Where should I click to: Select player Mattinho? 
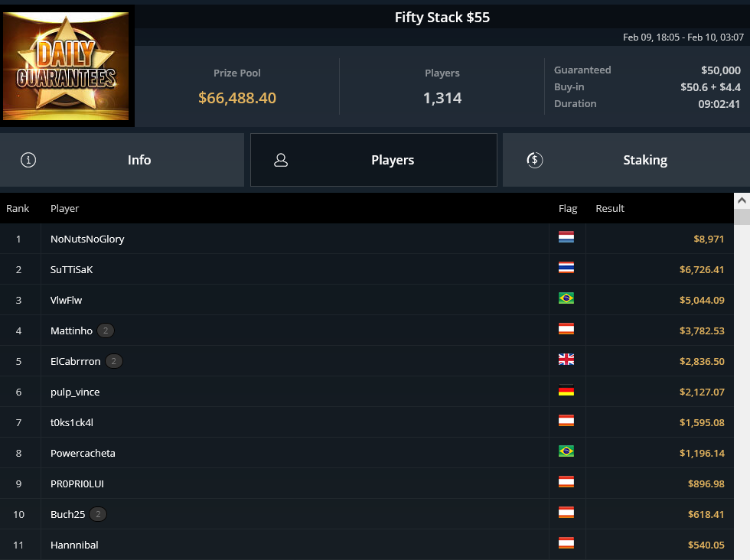(71, 331)
